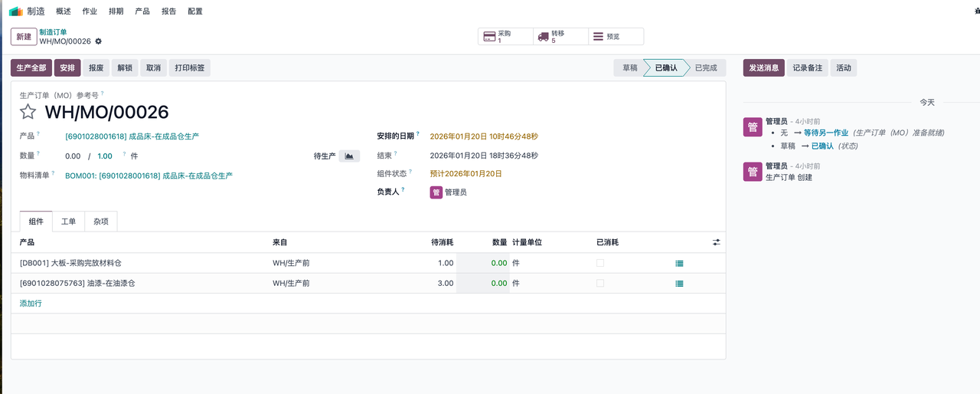Viewport: 980px width, 394px height.
Task: Click the 发送消息 button
Action: [764, 67]
